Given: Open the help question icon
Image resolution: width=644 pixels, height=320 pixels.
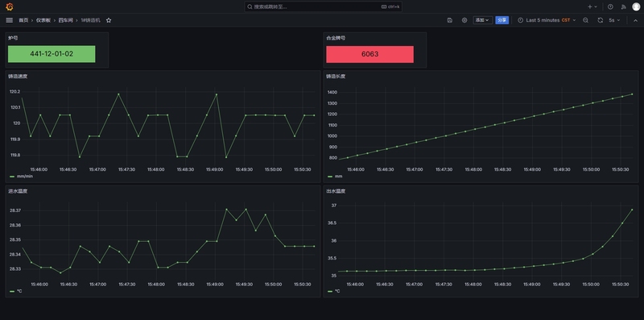Looking at the screenshot, I should coord(610,6).
